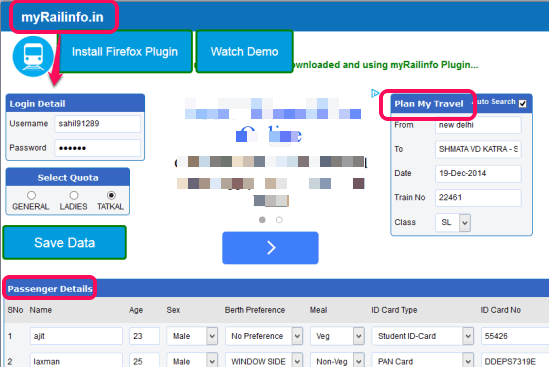The width and height of the screenshot is (549, 367).
Task: Toggle the Auto Search checkbox
Action: [x=522, y=104]
